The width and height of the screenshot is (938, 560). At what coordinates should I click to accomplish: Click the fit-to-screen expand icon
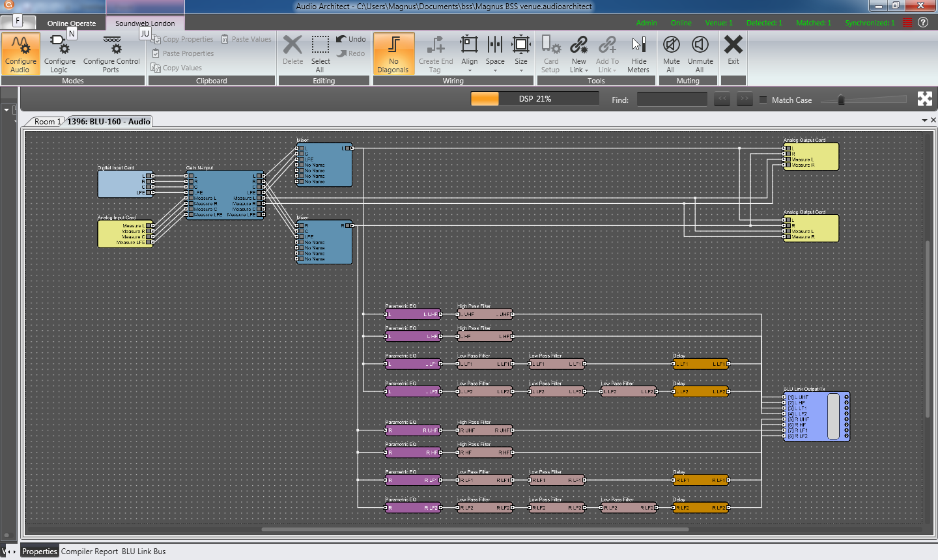tap(924, 99)
